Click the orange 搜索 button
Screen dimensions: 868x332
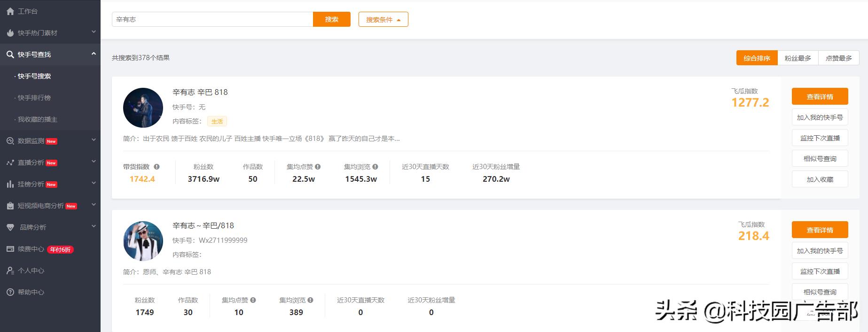[331, 19]
